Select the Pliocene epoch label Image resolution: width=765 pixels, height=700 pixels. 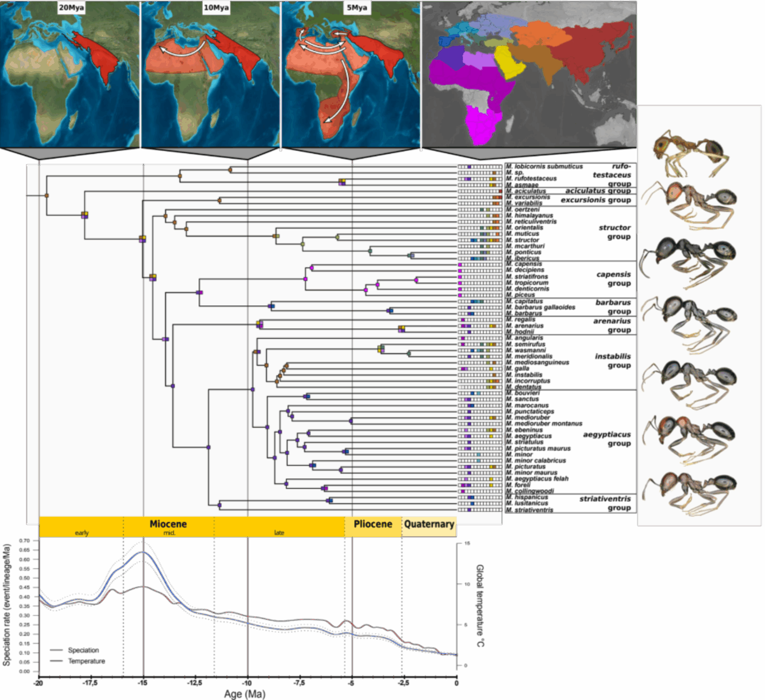coord(374,524)
